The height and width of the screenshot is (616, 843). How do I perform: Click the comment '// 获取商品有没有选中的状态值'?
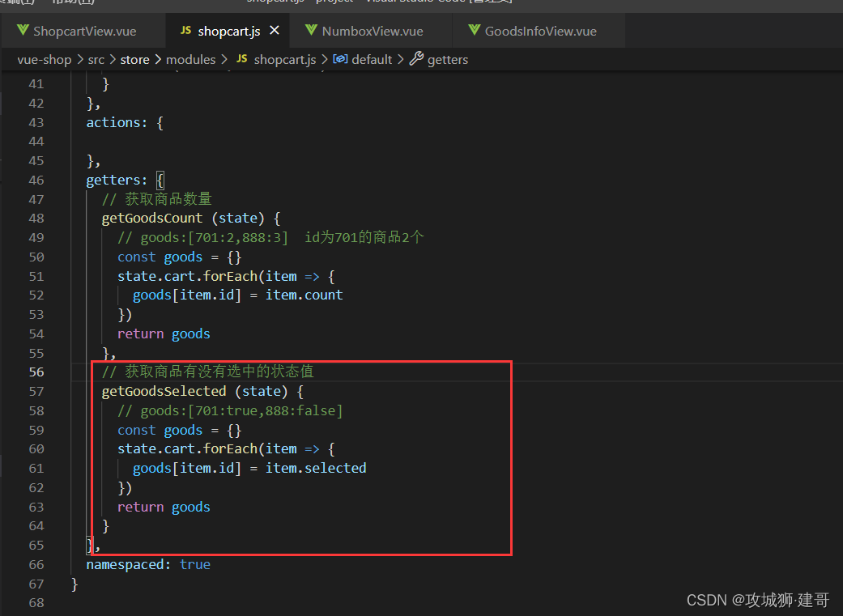click(x=207, y=372)
